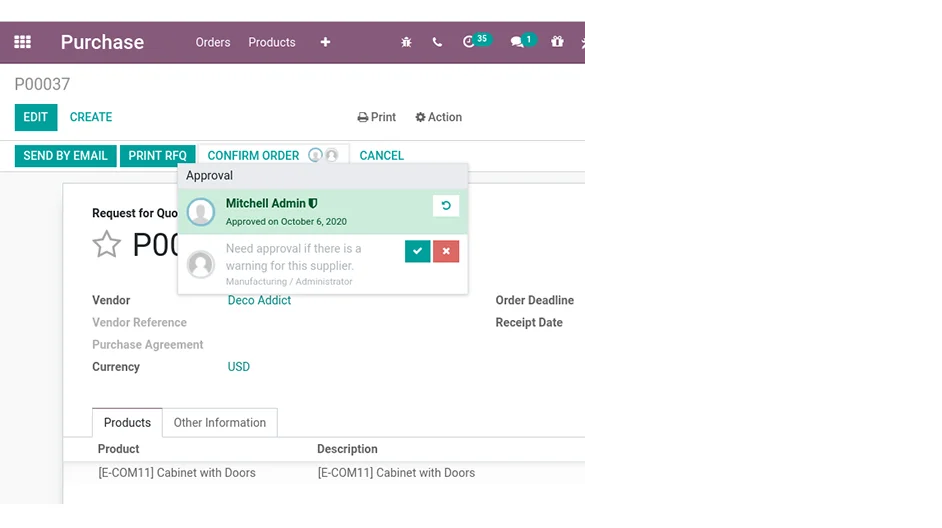Open the apps grid home menu
The width and height of the screenshot is (942, 528).
[22, 42]
